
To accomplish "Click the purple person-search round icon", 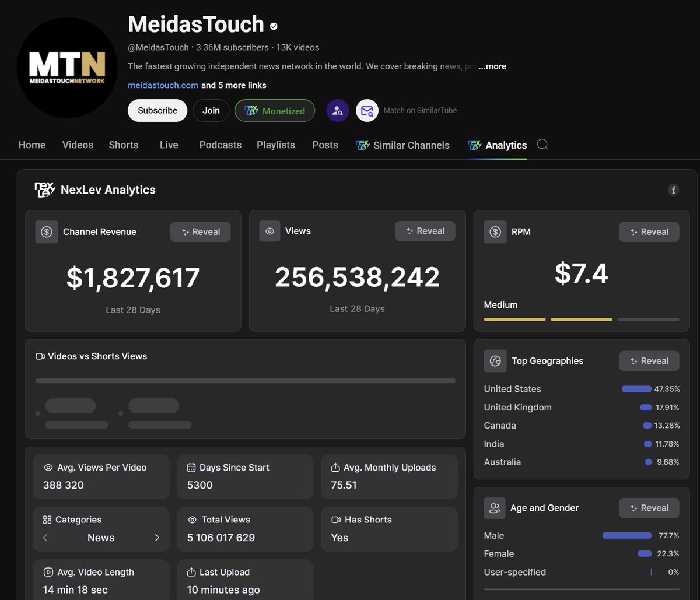I will click(338, 110).
